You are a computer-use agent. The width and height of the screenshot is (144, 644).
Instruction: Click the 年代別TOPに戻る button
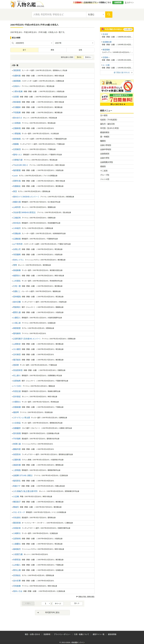pos(52,613)
